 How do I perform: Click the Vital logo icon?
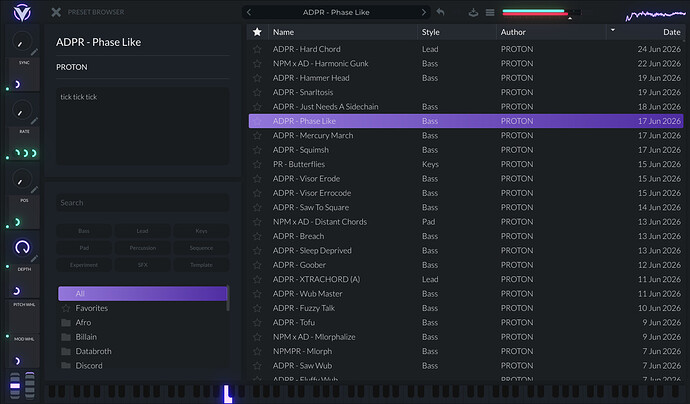(x=22, y=12)
